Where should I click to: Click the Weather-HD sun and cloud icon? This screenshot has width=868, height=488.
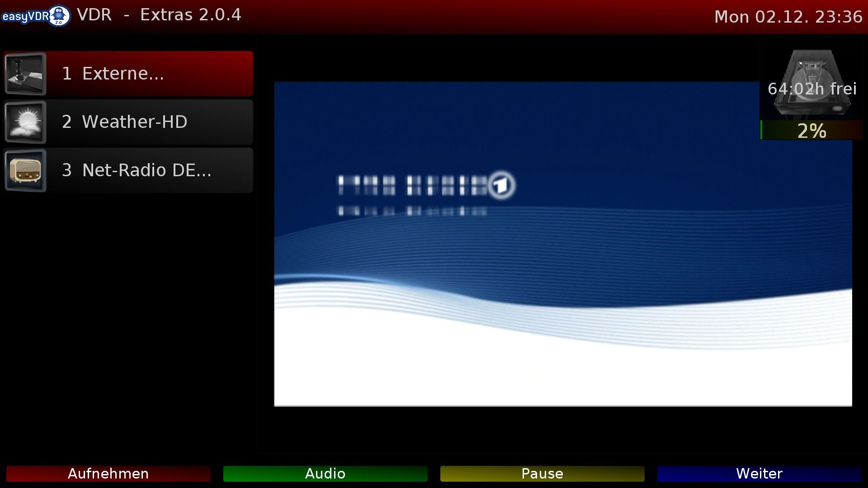coord(25,122)
